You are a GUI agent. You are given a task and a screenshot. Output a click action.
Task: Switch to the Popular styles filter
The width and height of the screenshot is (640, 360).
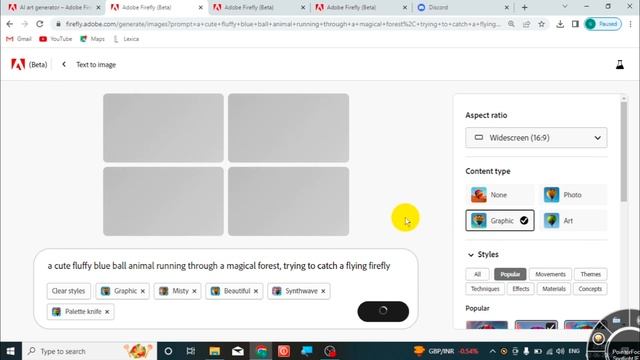510,274
